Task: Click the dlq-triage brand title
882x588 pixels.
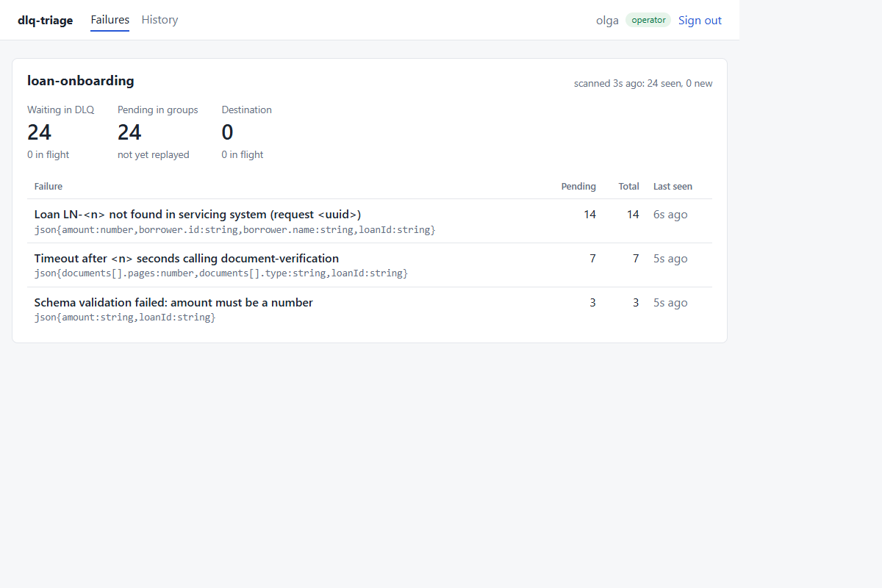Action: pos(46,21)
